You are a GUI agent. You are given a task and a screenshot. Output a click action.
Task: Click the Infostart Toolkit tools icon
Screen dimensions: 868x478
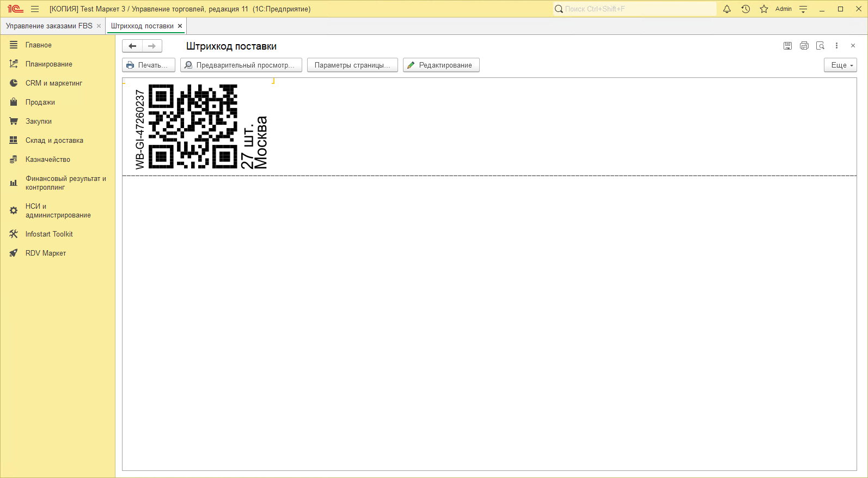point(14,234)
